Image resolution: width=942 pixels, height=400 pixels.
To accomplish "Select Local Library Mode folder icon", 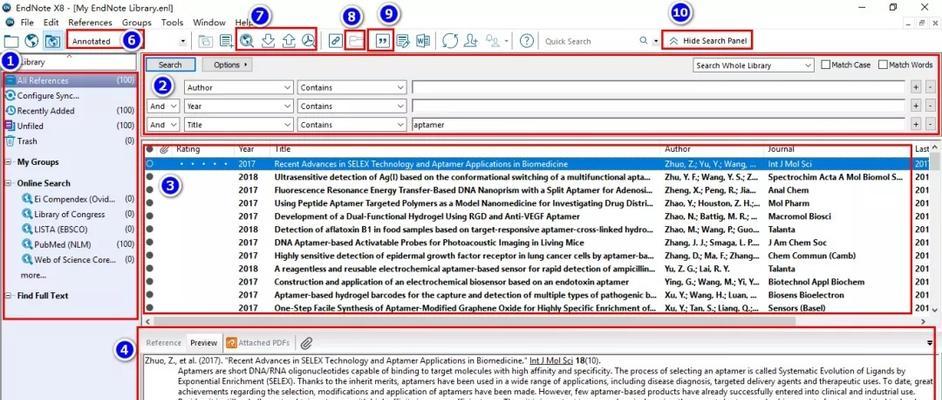I will click(x=11, y=41).
